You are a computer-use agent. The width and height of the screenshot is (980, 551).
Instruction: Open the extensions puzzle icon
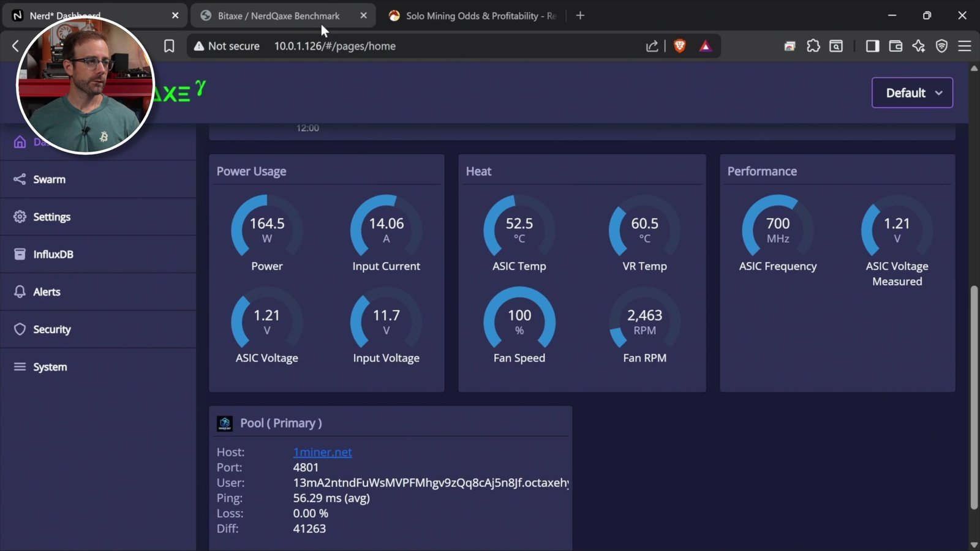[x=813, y=46]
